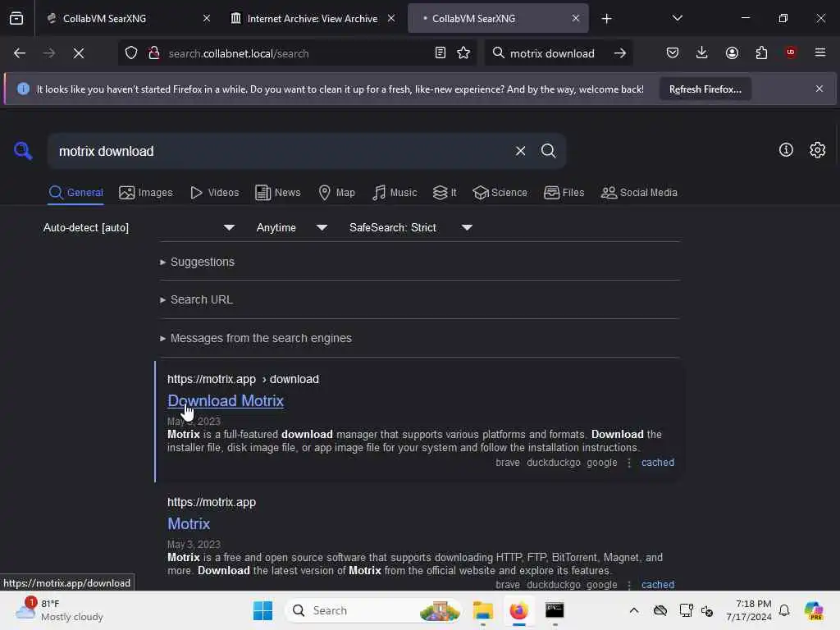Dismiss the Refresh Firefox notification bar

point(819,89)
